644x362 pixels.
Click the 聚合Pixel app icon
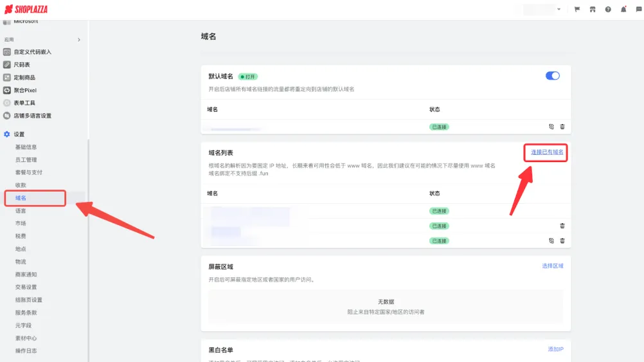(7, 90)
